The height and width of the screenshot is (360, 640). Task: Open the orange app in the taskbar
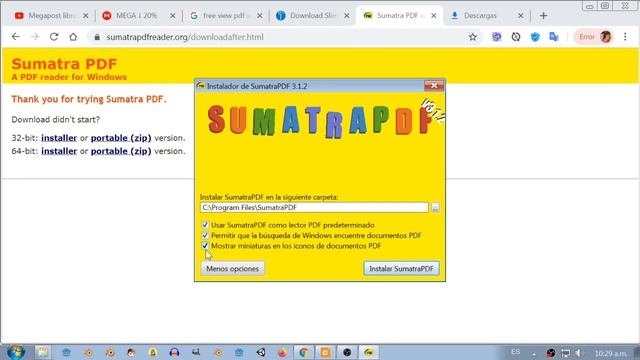[325, 352]
